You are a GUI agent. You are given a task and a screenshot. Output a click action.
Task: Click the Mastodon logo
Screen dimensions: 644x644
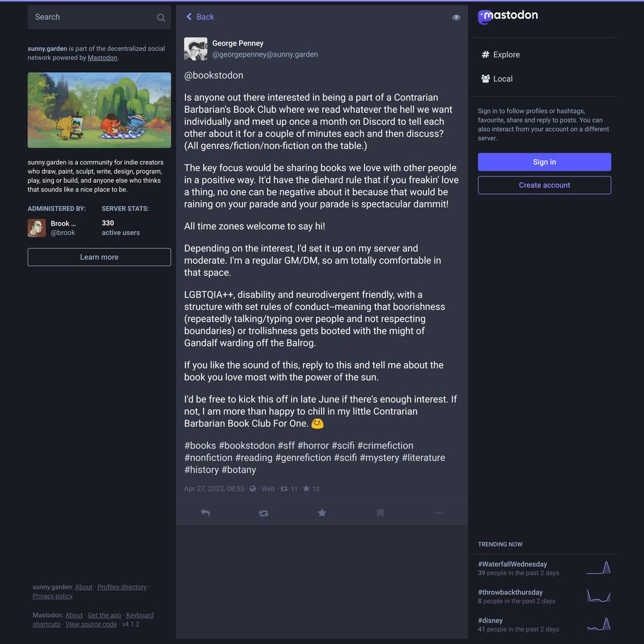click(508, 17)
